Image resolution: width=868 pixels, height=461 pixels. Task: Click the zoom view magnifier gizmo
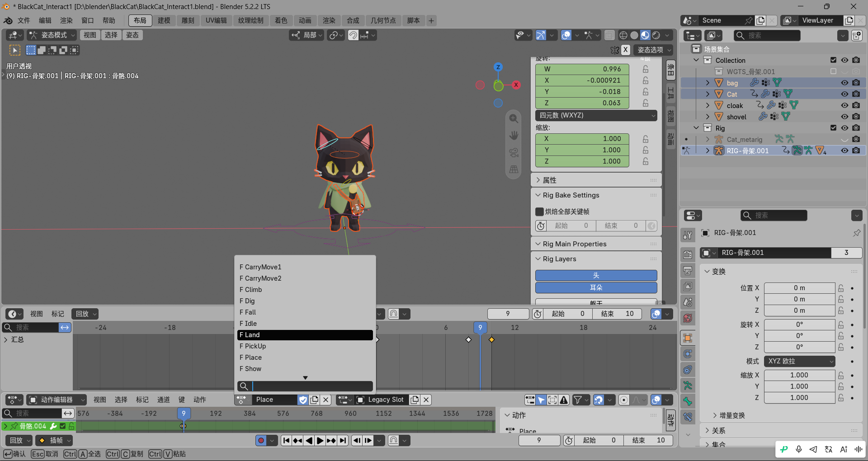coord(514,118)
